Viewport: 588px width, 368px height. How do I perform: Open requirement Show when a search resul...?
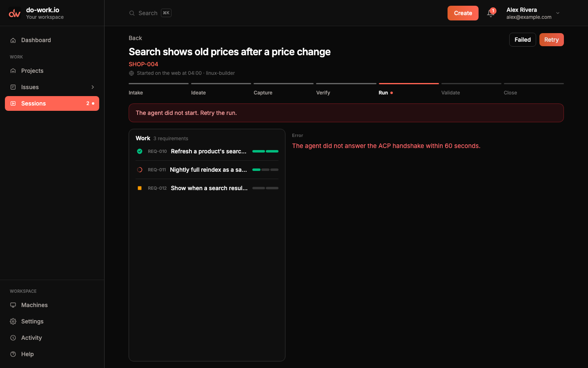[209, 188]
